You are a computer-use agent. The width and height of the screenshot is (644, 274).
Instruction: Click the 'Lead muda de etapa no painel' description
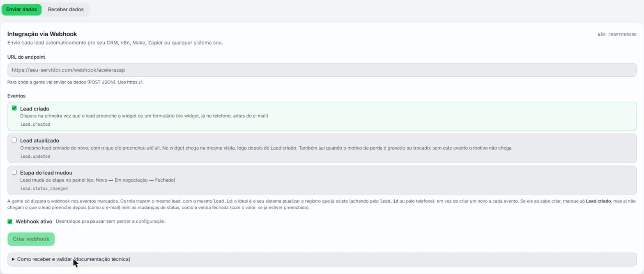pyautogui.click(x=98, y=180)
